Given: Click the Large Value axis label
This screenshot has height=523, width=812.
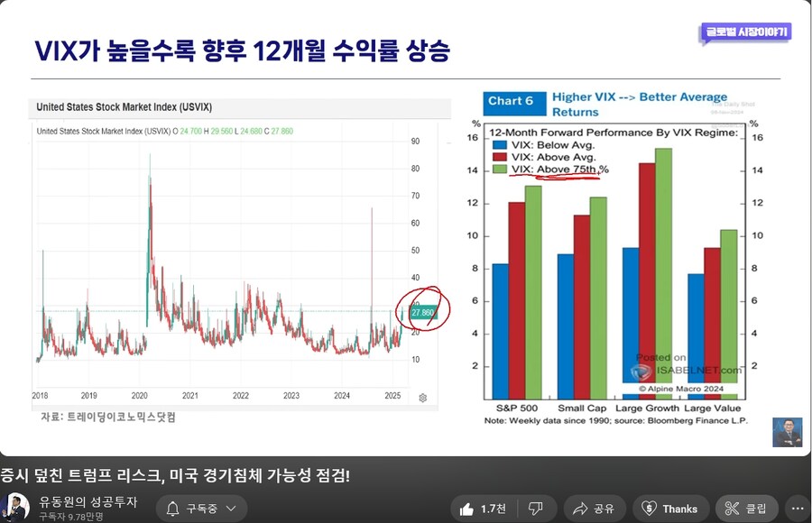Looking at the screenshot, I should tap(712, 408).
